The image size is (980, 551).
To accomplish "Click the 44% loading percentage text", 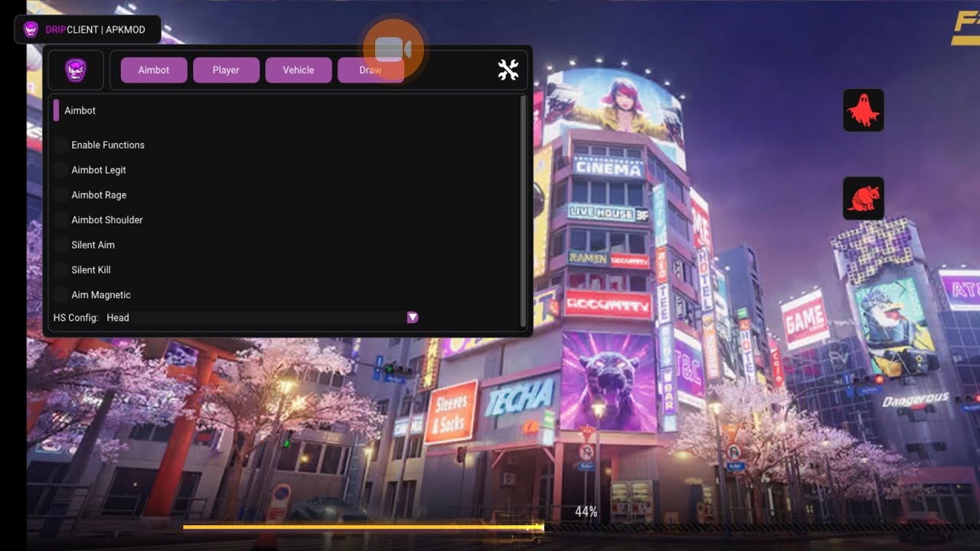I will click(586, 512).
